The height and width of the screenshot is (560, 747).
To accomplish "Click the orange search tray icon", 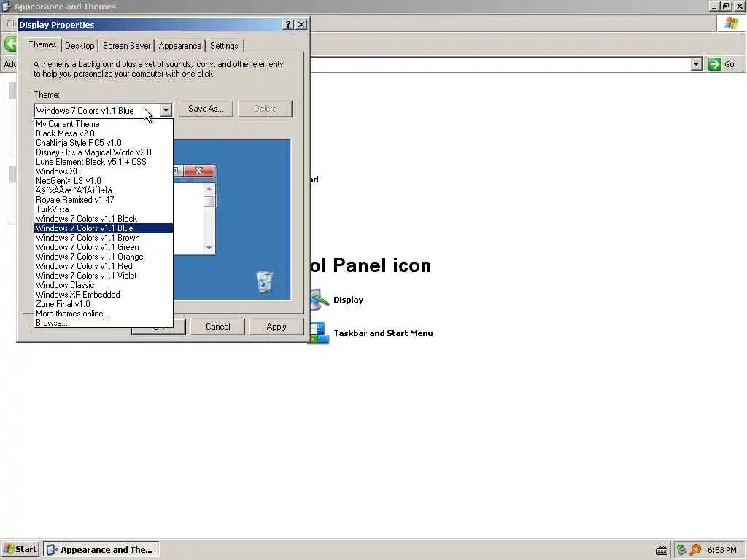I will tap(695, 550).
